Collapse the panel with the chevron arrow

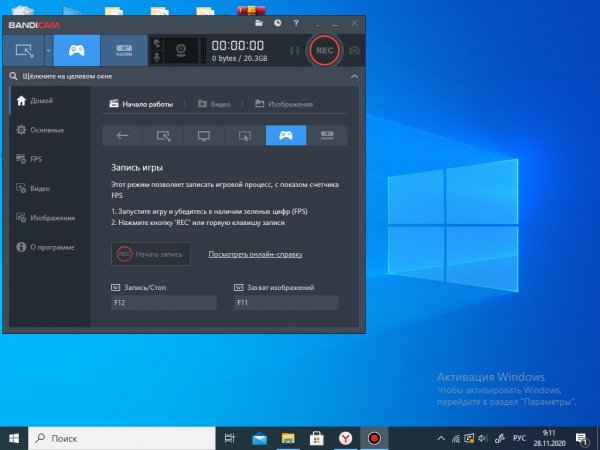354,77
